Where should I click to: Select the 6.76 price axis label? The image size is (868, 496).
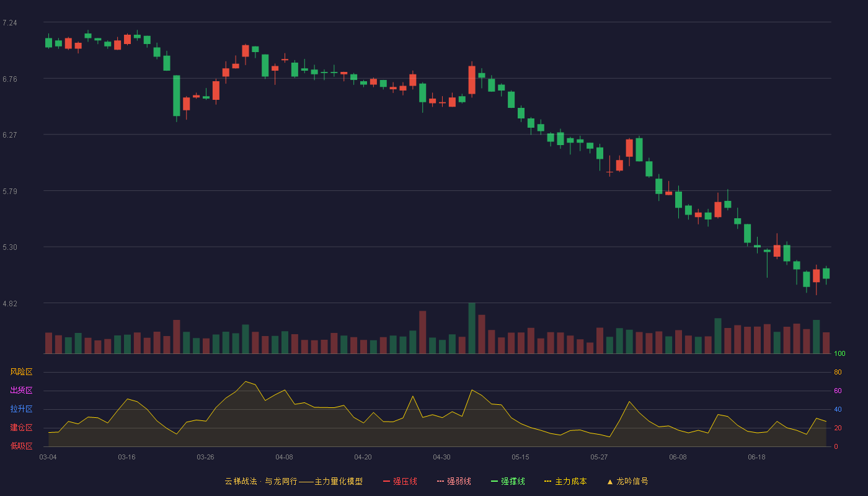click(10, 79)
